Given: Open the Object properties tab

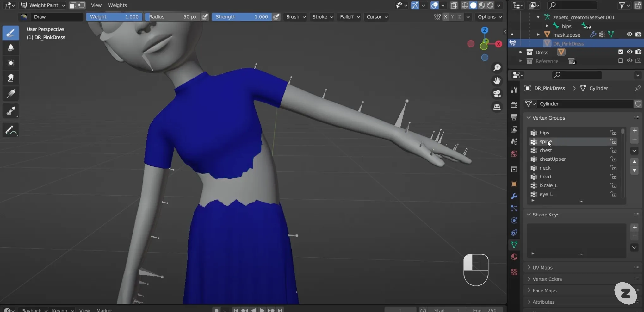Looking at the screenshot, I should pyautogui.click(x=514, y=184).
